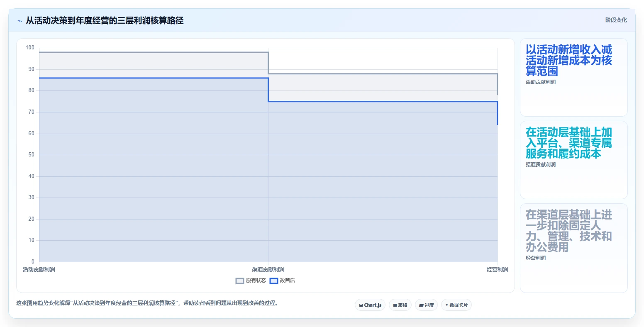Open the card 以活动新增收入减活动新增成本为核算范围
The image size is (644, 327).
click(x=574, y=78)
